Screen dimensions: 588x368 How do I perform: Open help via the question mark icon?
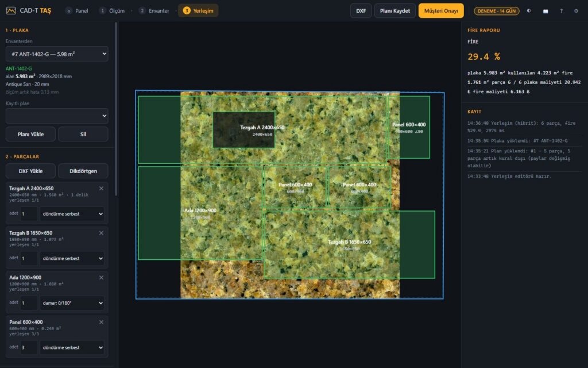[562, 11]
